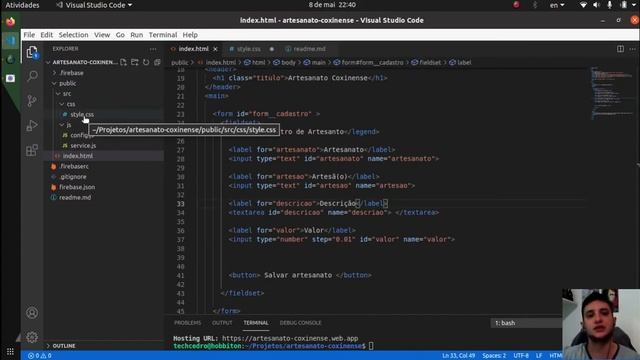Image resolution: width=640 pixels, height=360 pixels.
Task: Open the Help menu
Action: tap(190, 35)
